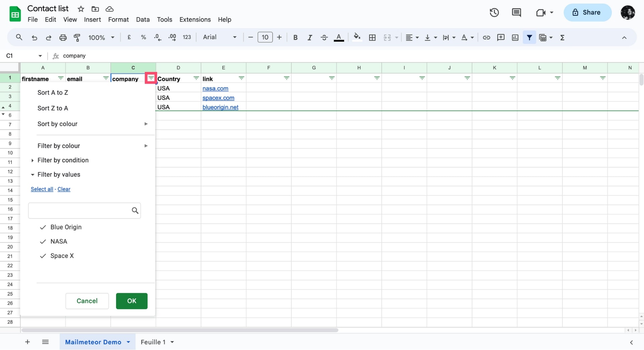Viewport: 644px width, 350px height.
Task: View cloud save status icon
Action: pyautogui.click(x=109, y=9)
